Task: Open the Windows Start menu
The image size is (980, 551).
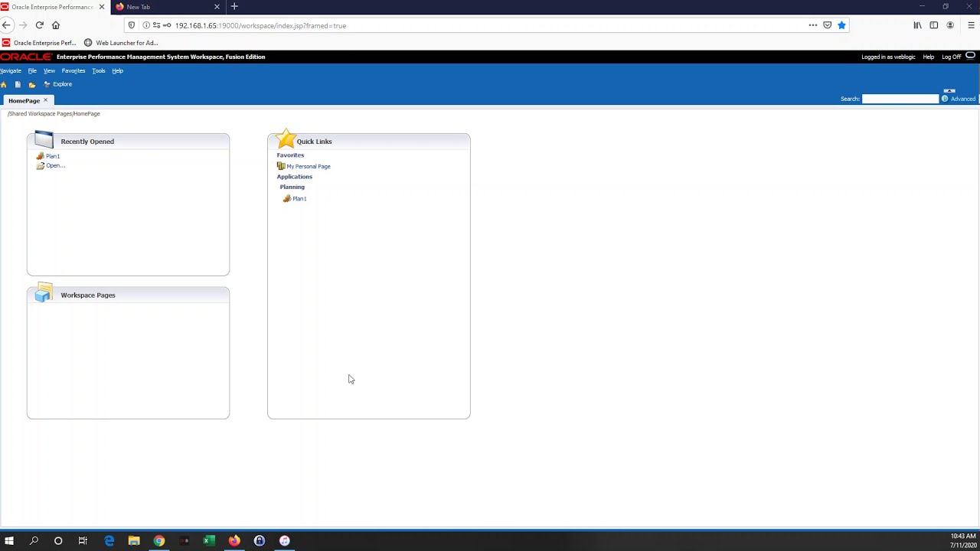Action: (x=9, y=541)
